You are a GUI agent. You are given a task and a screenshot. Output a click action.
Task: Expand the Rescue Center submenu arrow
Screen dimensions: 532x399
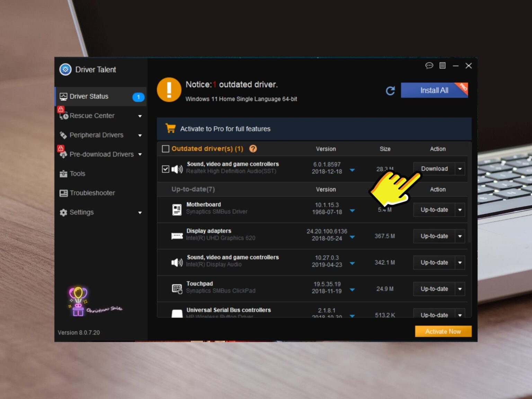(x=140, y=116)
